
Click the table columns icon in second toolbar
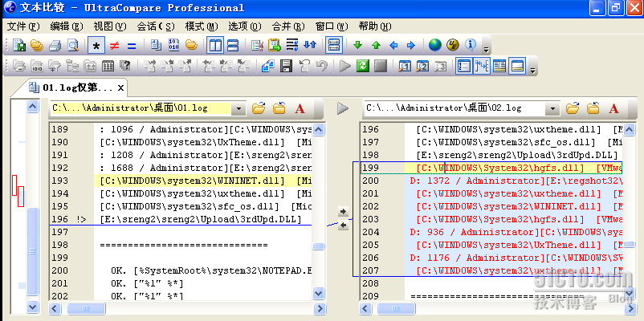tap(108, 66)
